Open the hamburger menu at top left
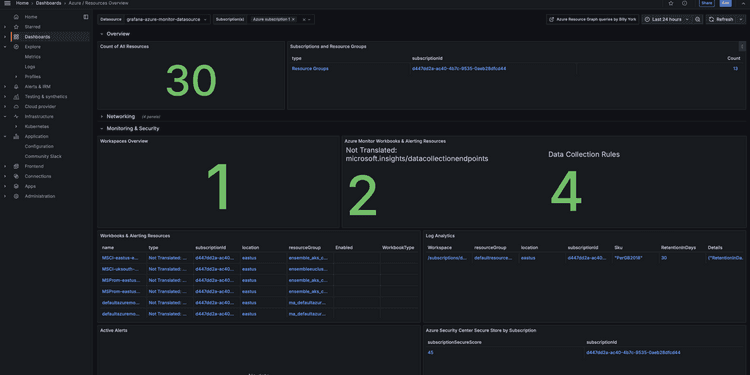 tap(7, 3)
